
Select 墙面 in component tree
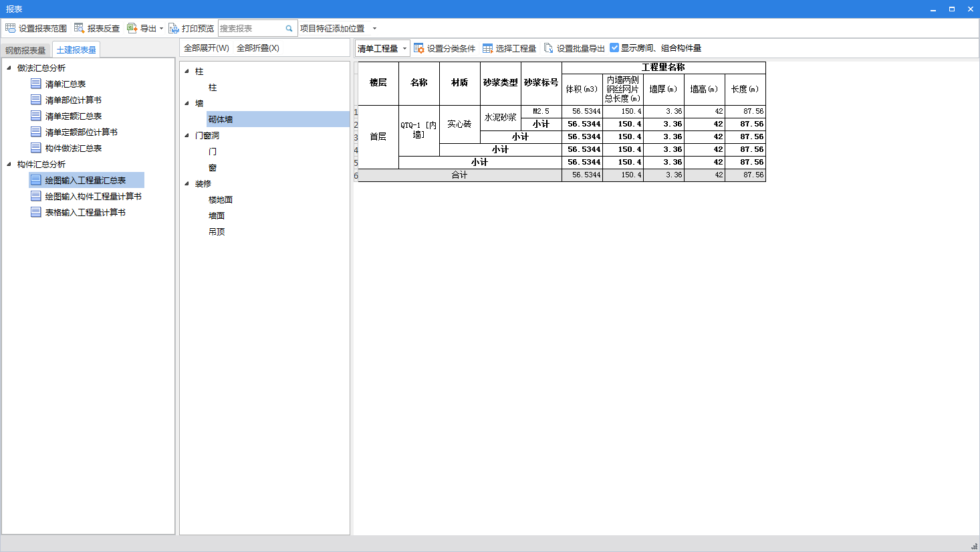coord(217,215)
